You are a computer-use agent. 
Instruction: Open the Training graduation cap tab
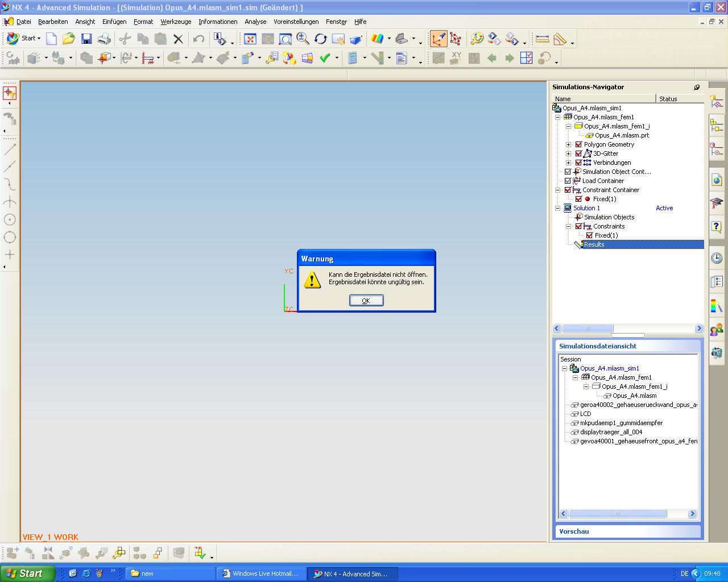click(x=717, y=203)
